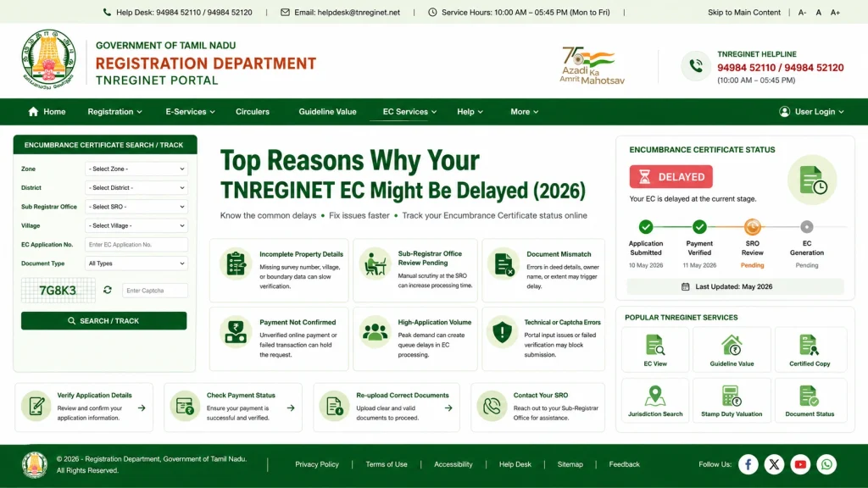Click the Payment Not Confirmed icon
The width and height of the screenshot is (868, 488).
click(x=236, y=332)
